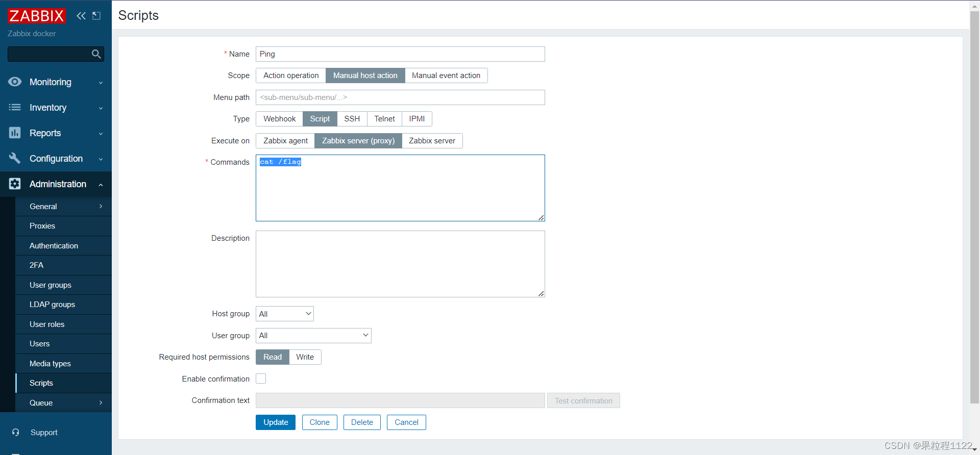Set Execute on to Zabbix agent
The height and width of the screenshot is (455, 980).
[x=285, y=141]
